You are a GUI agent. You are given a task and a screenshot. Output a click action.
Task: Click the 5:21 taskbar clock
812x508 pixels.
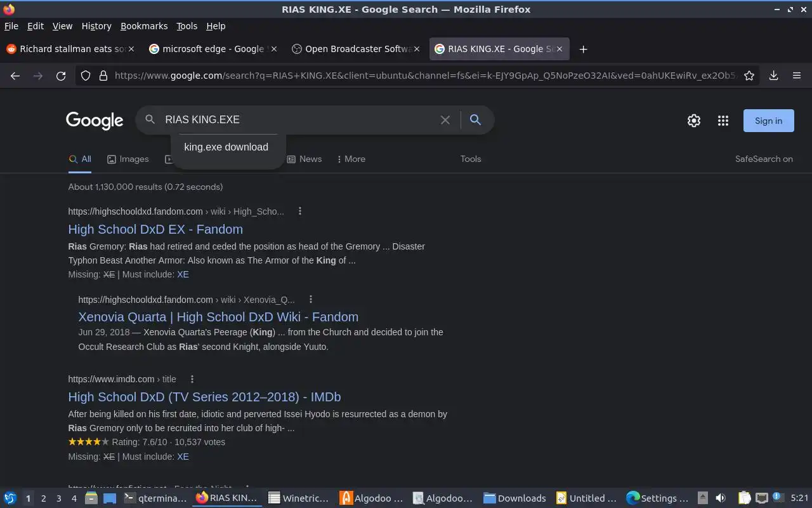(800, 498)
